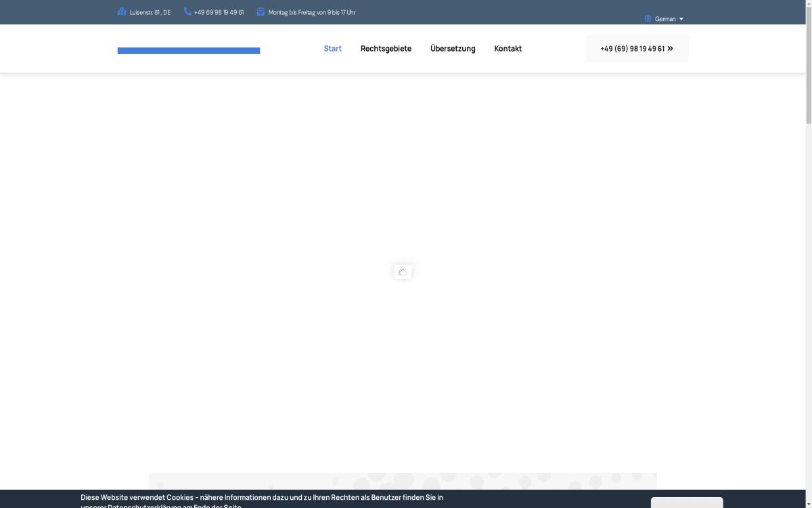
Task: Open the Kontakt page
Action: [x=507, y=49]
